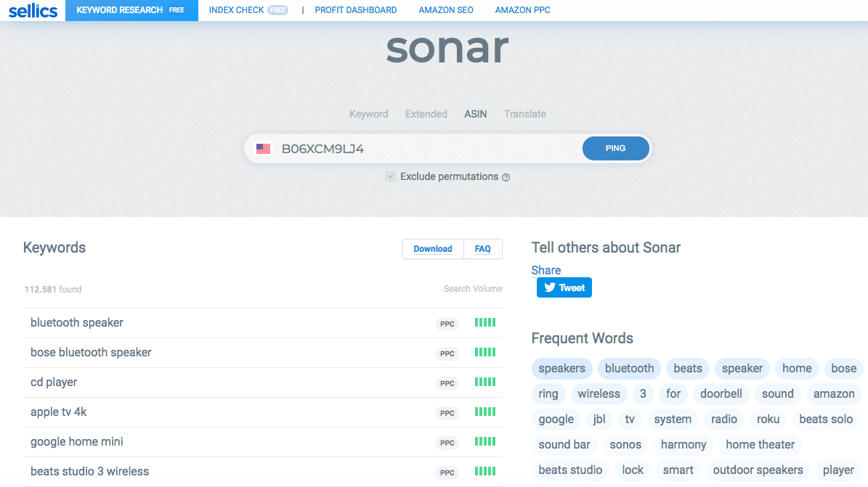Click the 'doorbell' frequent word tag
868x487 pixels.
pyautogui.click(x=721, y=394)
